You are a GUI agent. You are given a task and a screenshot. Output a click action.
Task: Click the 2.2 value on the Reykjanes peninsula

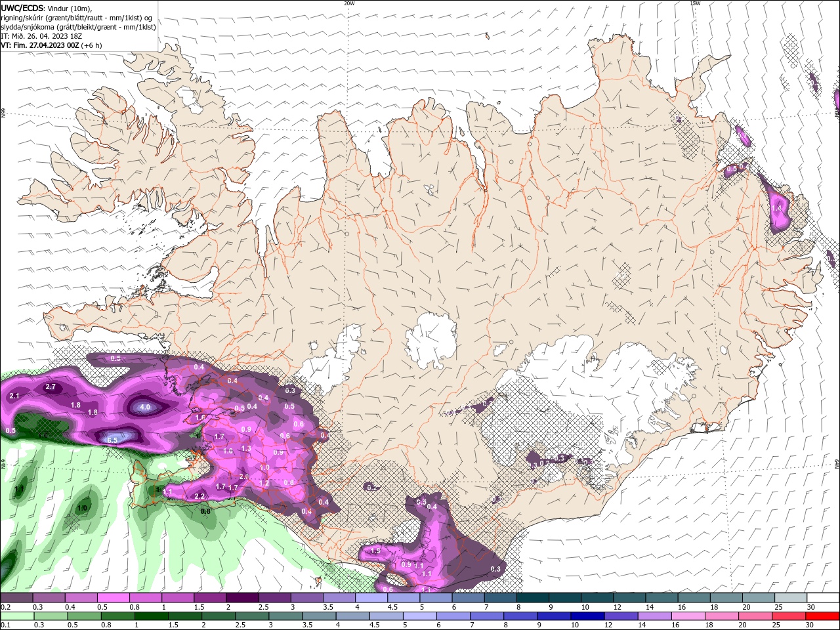[200, 496]
